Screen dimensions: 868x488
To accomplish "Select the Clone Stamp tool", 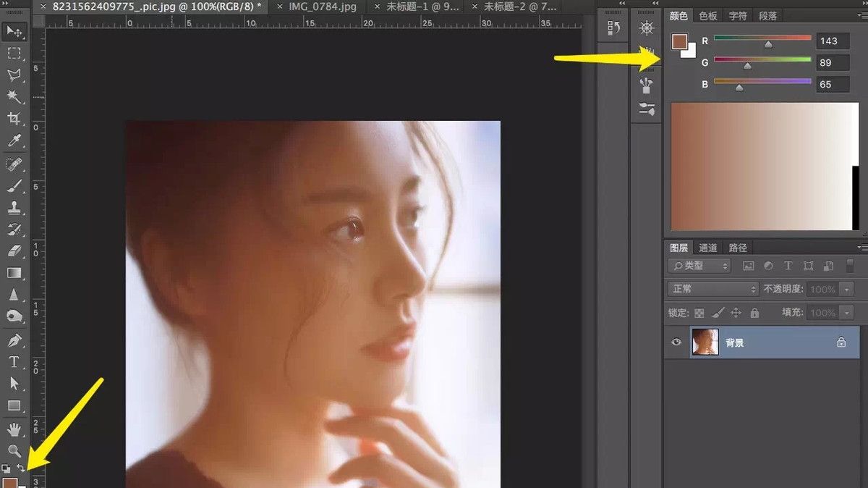I will coord(14,208).
